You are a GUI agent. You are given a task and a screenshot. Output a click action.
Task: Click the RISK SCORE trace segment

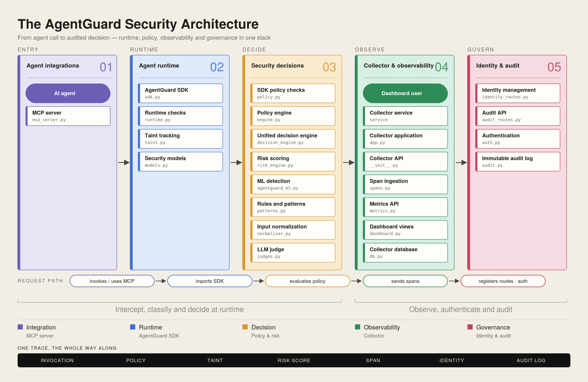click(x=294, y=360)
